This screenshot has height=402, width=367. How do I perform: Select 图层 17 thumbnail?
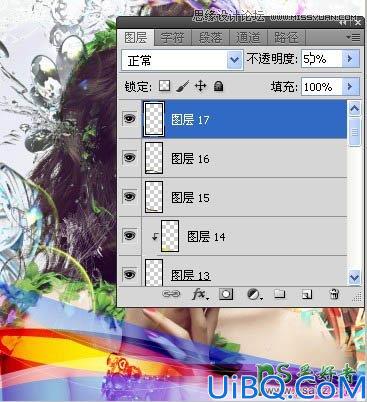click(x=154, y=119)
